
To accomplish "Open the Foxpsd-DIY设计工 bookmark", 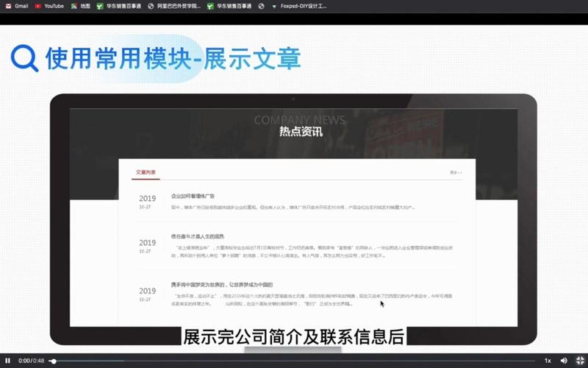I will pyautogui.click(x=299, y=6).
